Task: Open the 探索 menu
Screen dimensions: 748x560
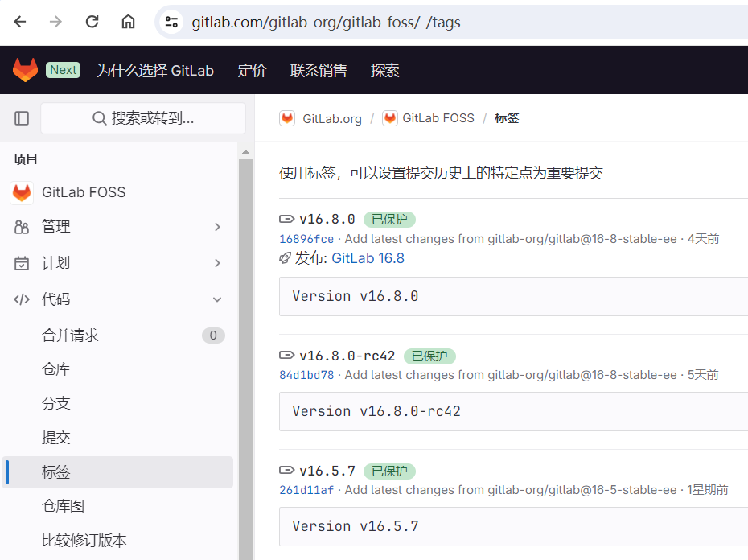Action: pos(385,70)
